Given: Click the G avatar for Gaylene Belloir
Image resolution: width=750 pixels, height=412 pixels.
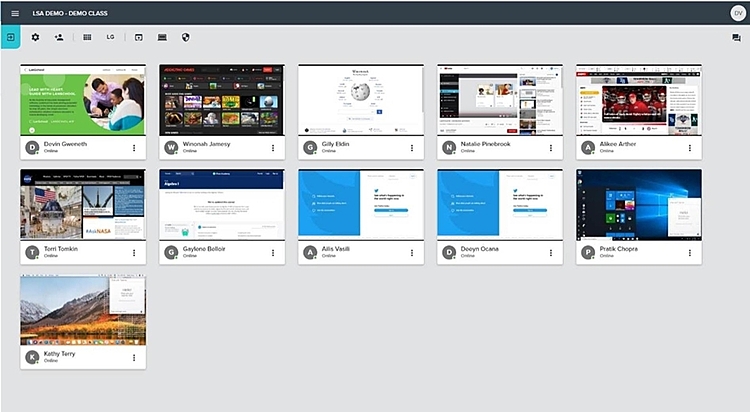Looking at the screenshot, I should [171, 252].
